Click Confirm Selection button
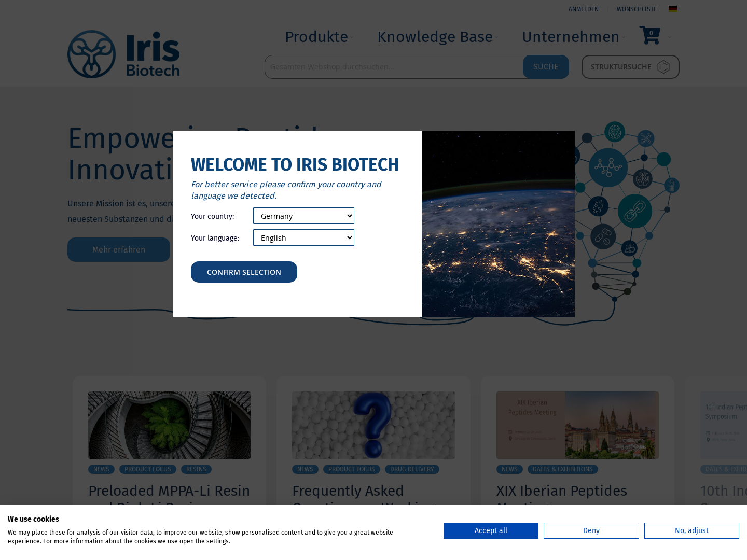This screenshot has width=747, height=560. tap(244, 272)
